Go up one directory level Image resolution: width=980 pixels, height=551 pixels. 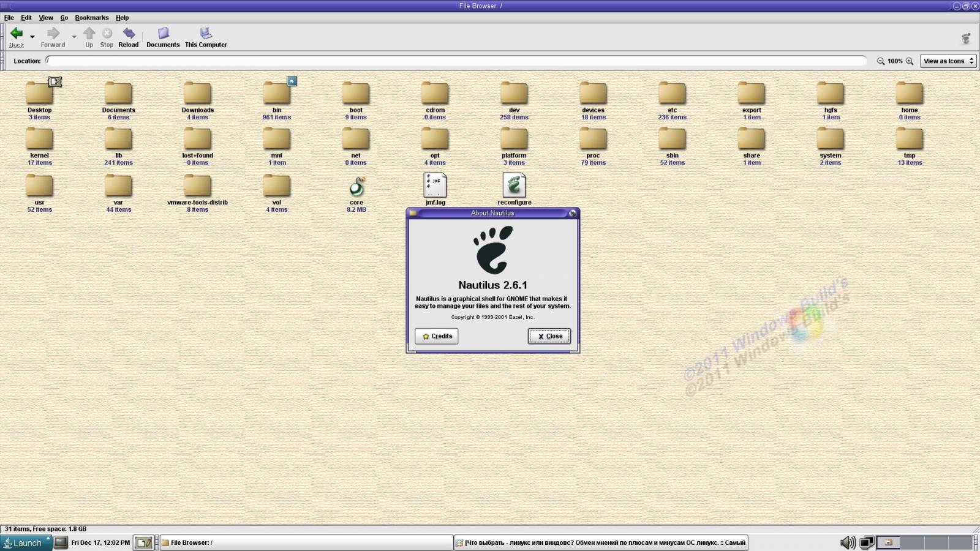[89, 37]
